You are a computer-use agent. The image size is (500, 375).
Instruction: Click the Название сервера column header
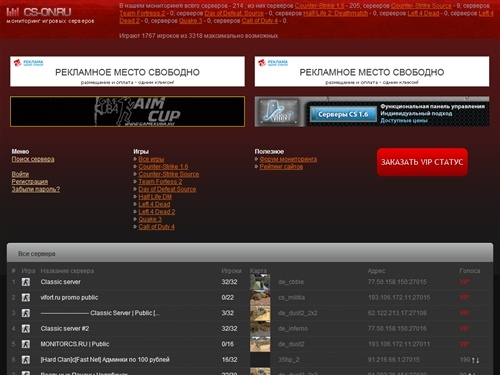67,271
